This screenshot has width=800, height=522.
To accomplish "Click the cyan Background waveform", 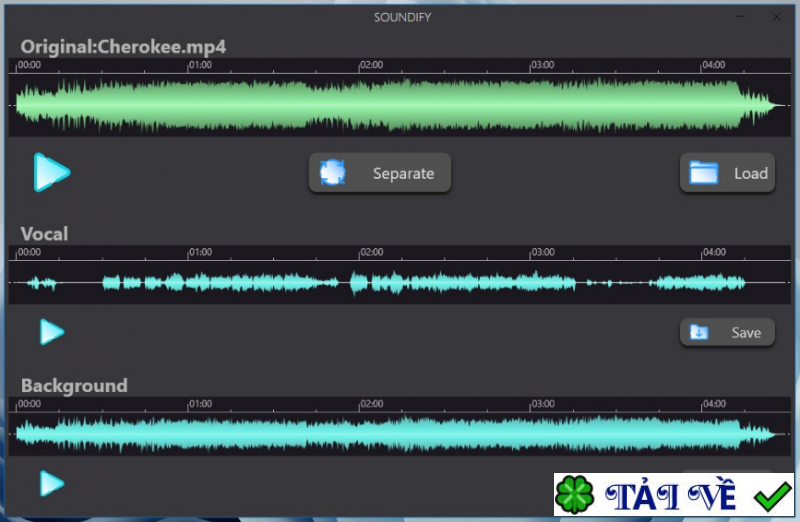I will coord(399,434).
